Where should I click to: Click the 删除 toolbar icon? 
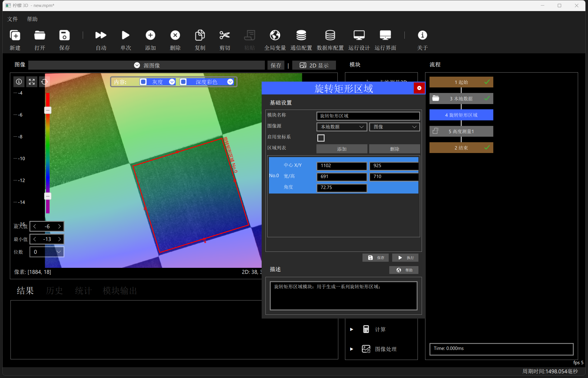pos(175,35)
